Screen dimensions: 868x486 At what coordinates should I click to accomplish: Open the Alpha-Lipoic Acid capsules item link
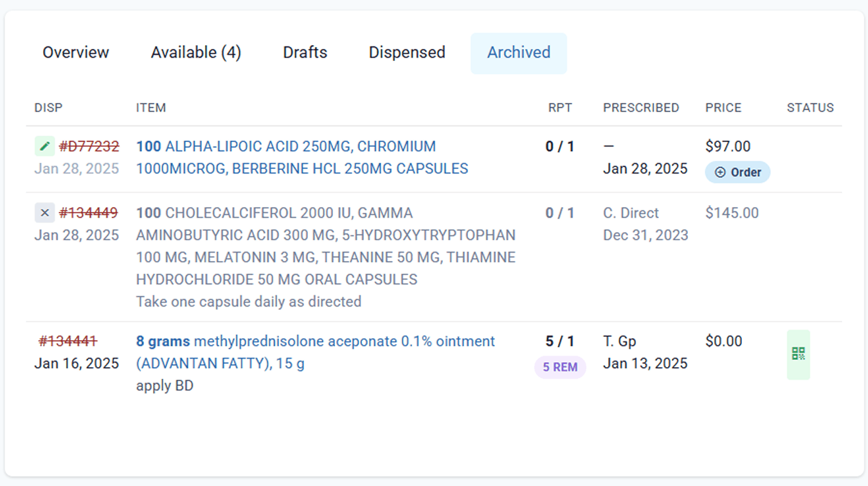[x=302, y=157]
